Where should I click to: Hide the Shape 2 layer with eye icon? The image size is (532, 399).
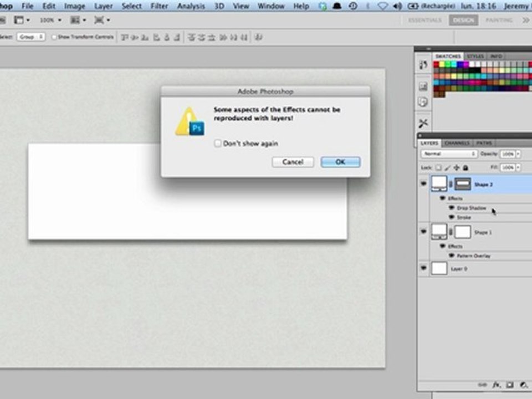(423, 183)
